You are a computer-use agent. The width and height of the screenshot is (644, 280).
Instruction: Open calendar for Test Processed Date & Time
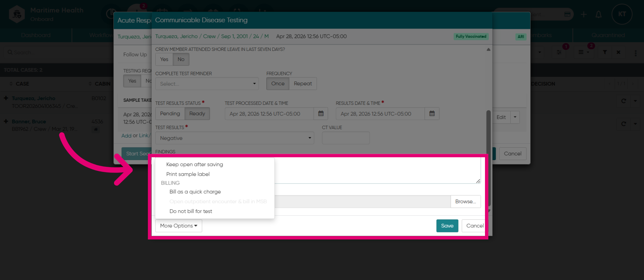pos(321,114)
